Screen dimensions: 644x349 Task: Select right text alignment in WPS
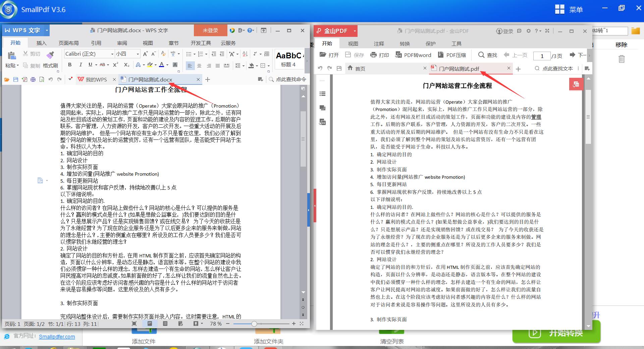209,66
